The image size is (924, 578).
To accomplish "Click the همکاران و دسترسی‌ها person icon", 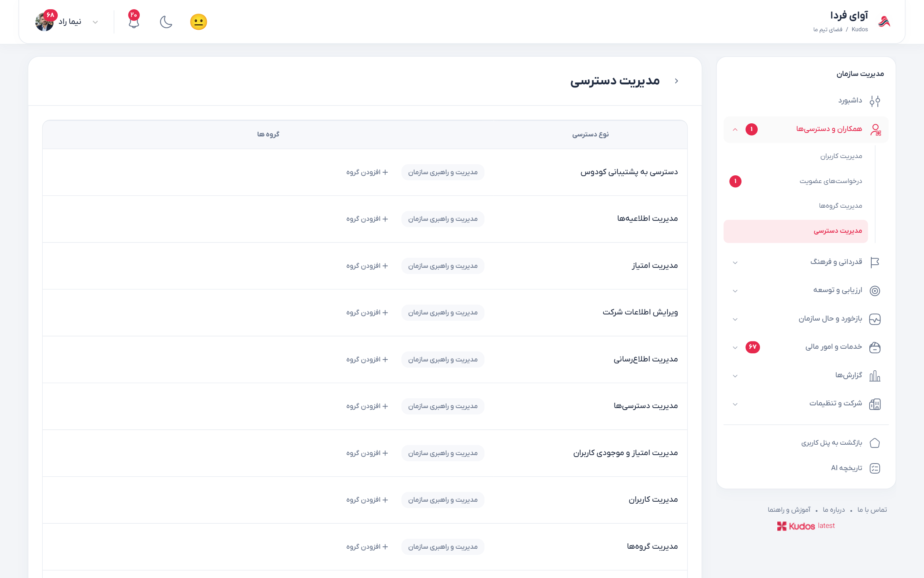I will point(875,129).
